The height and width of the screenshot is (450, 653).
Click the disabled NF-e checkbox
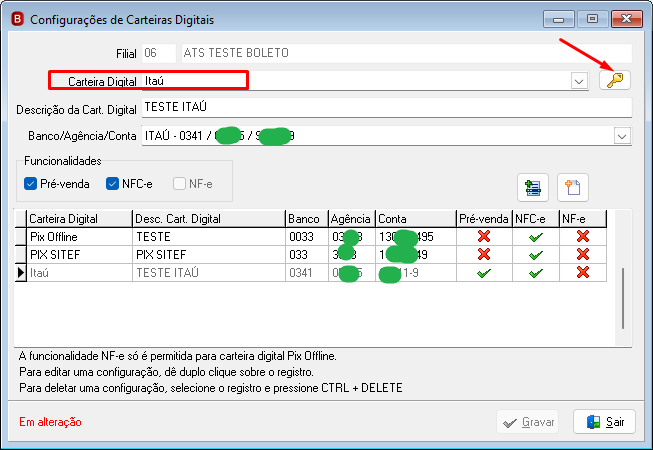click(179, 184)
